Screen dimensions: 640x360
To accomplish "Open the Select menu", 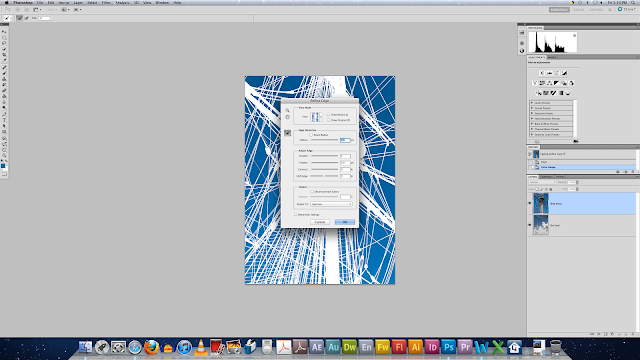I will 92,2.
